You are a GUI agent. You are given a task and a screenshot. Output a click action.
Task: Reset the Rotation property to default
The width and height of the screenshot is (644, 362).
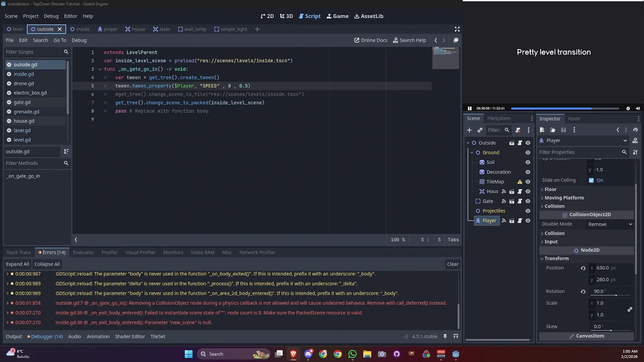(583, 292)
